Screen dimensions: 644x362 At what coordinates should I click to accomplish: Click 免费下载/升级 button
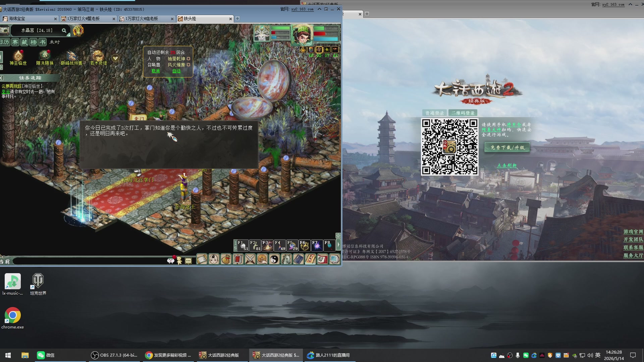tap(507, 147)
